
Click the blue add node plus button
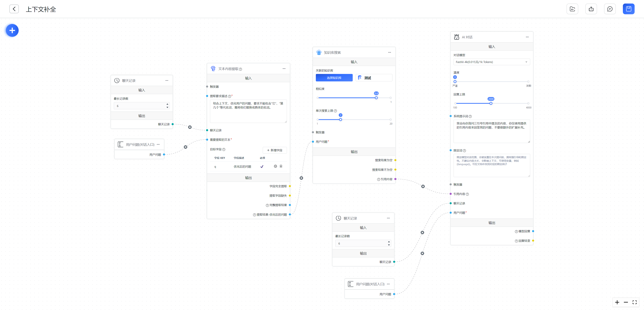(12, 31)
